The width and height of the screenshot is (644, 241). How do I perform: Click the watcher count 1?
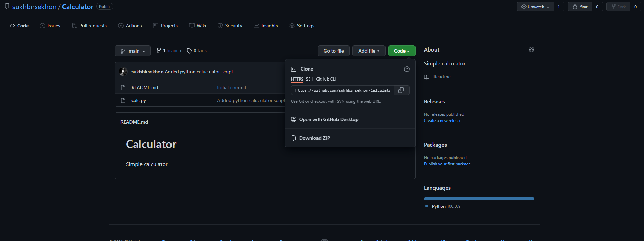pos(559,7)
